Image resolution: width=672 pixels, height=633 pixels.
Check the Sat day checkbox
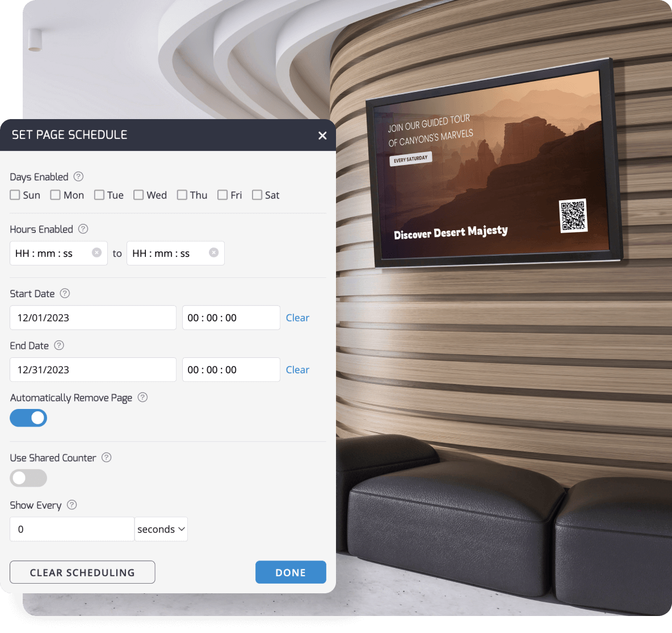(257, 195)
